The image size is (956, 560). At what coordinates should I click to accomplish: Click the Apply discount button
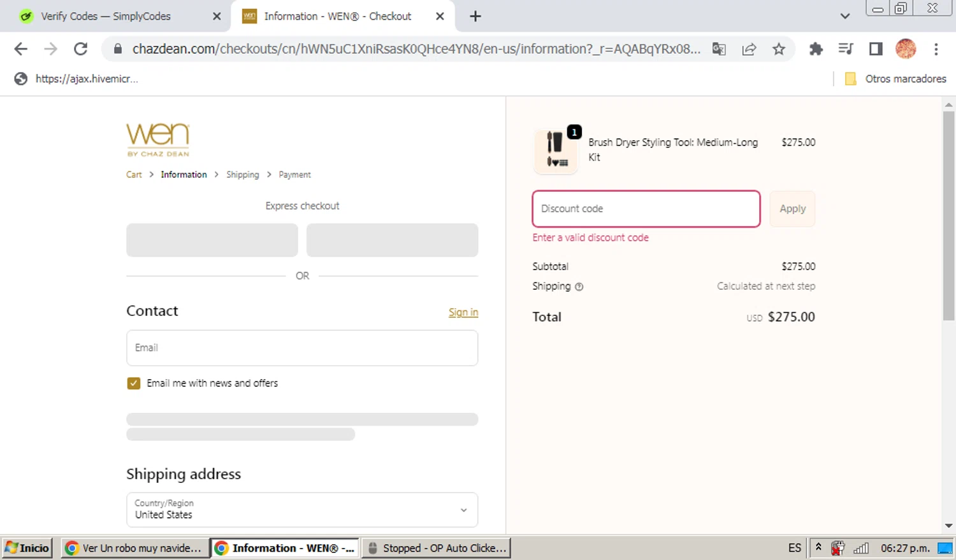pyautogui.click(x=792, y=209)
